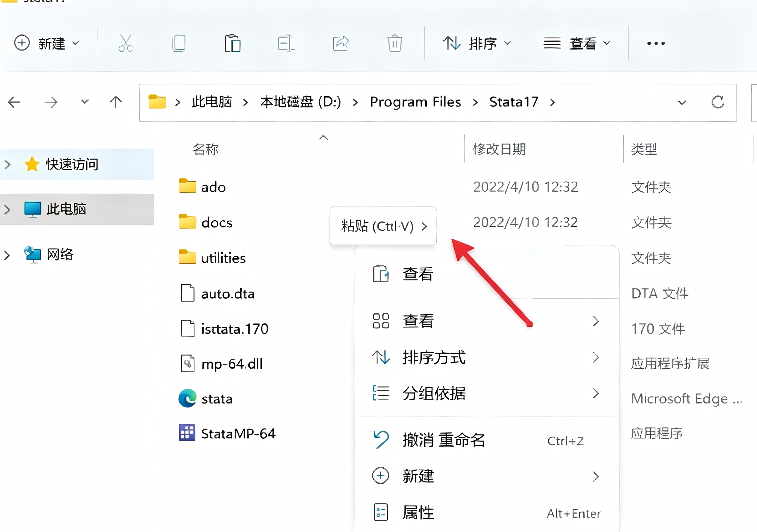Screen dimensions: 757x532
Task: Expand the 快速访问 tree node
Action: pyautogui.click(x=8, y=164)
